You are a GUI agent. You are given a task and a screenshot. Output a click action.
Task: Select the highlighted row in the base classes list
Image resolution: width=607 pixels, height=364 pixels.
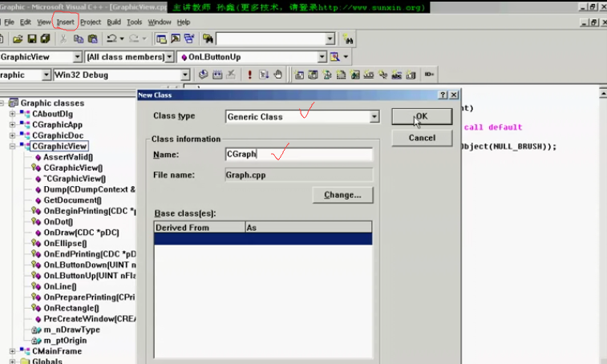263,239
